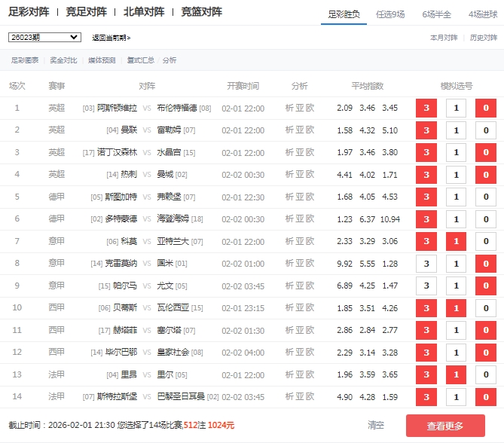Open 本月对阵 link
This screenshot has width=504, height=443.
tap(443, 37)
